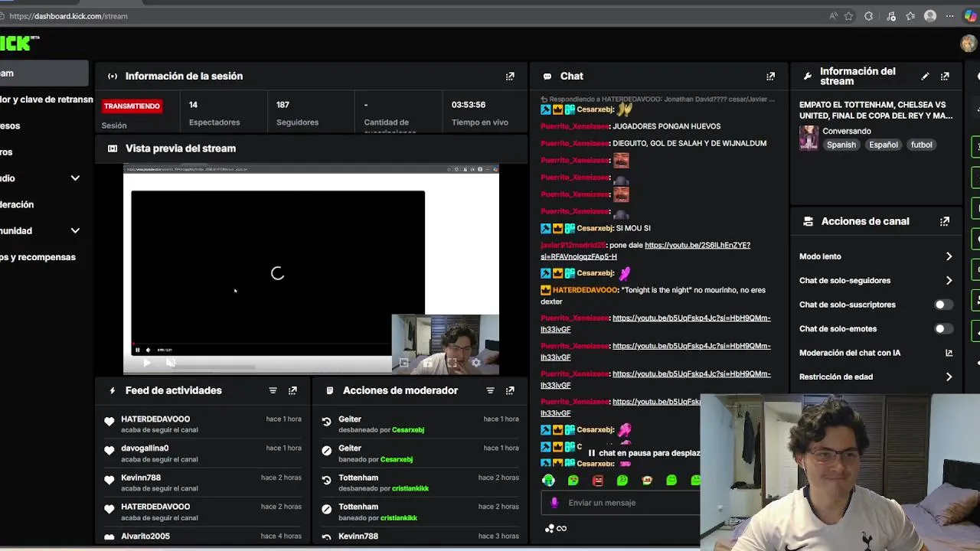
Task: Edit stream info with the pencil icon
Action: (925, 77)
